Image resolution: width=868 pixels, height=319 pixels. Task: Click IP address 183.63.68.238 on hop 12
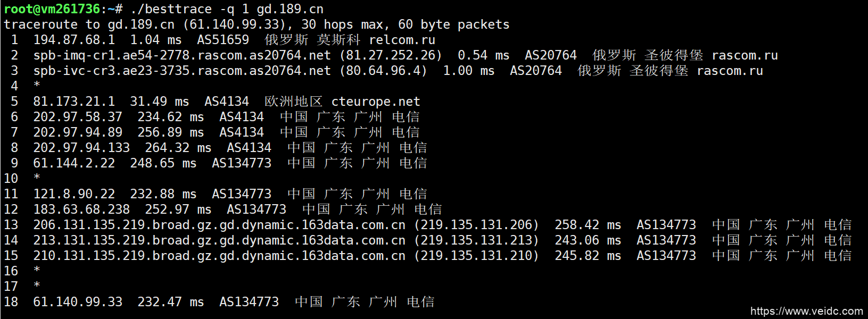pos(81,209)
